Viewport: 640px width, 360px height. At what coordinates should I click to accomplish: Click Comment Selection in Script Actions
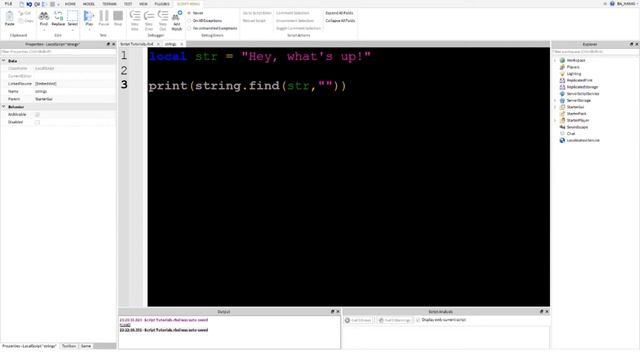tap(292, 13)
